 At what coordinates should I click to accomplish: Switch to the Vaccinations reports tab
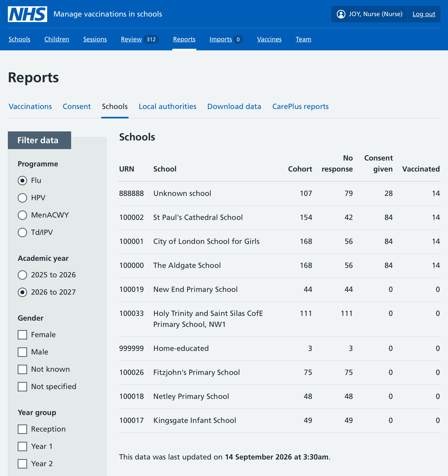pos(30,106)
